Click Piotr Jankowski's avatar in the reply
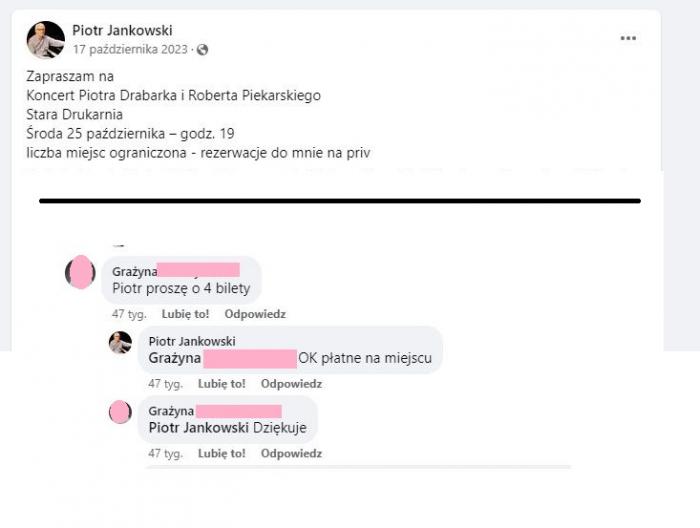 [121, 342]
